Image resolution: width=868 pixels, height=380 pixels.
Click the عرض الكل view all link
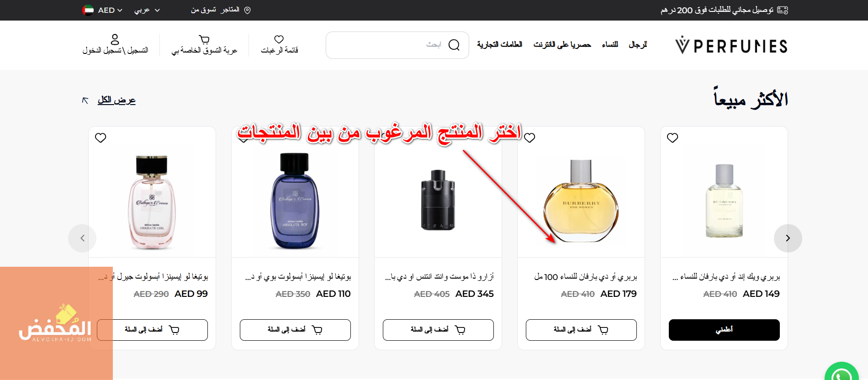tap(116, 100)
